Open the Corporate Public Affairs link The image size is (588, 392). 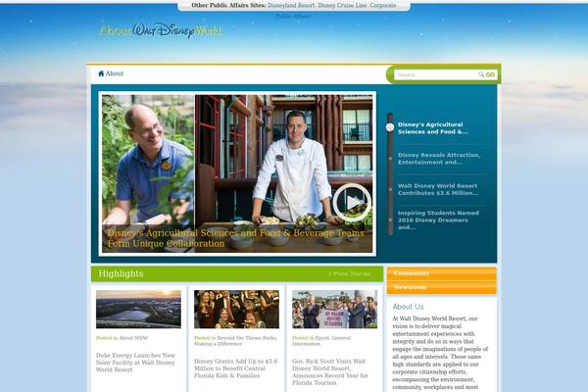coord(383,5)
